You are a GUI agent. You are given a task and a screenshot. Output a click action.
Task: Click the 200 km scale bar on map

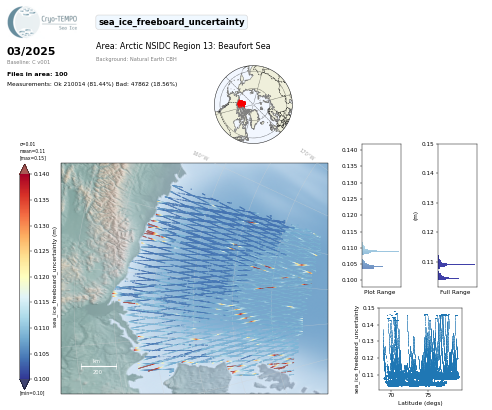tap(99, 367)
